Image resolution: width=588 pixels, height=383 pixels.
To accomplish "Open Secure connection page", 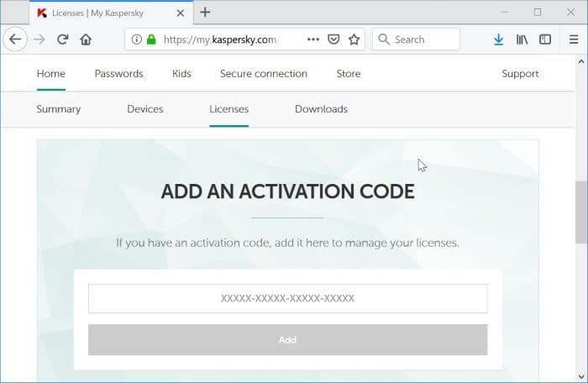I will [x=264, y=74].
